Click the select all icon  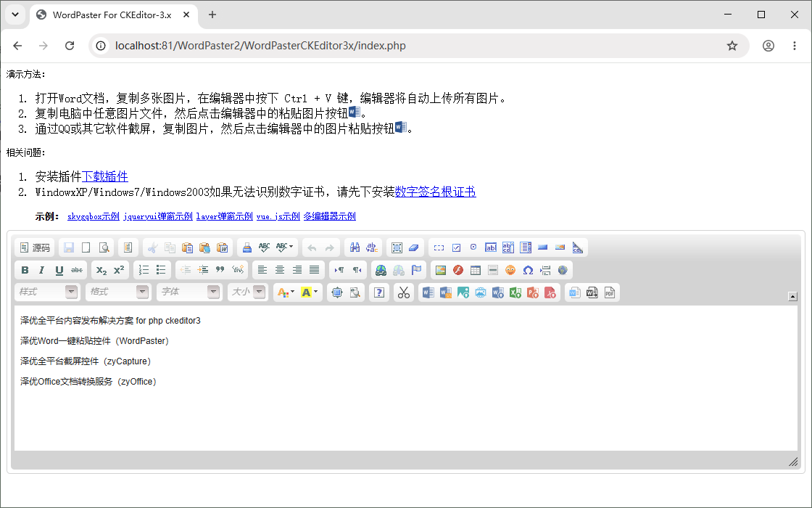[397, 247]
